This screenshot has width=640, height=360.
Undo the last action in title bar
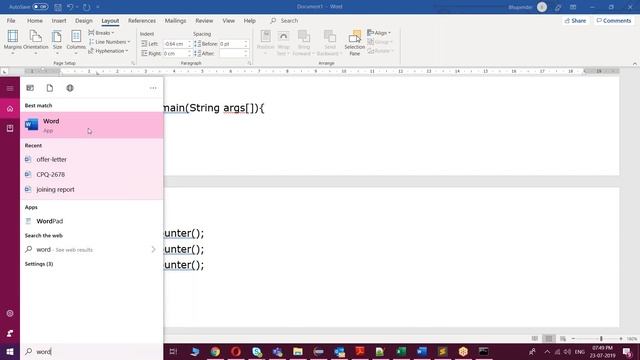tap(70, 7)
